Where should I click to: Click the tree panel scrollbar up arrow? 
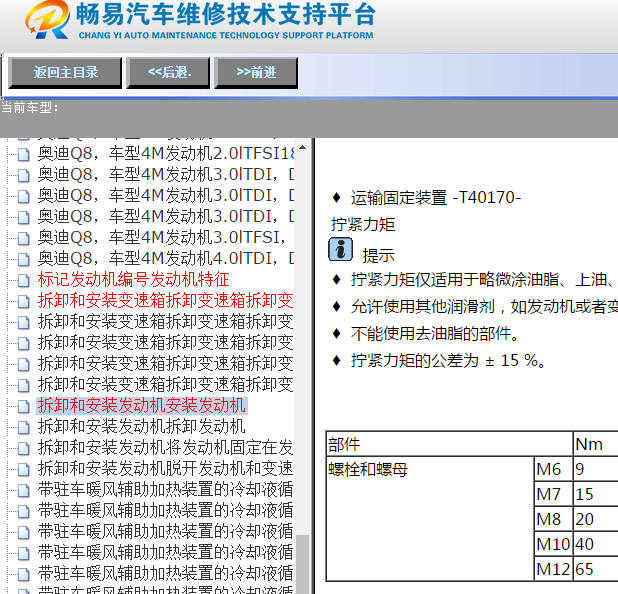(x=302, y=148)
